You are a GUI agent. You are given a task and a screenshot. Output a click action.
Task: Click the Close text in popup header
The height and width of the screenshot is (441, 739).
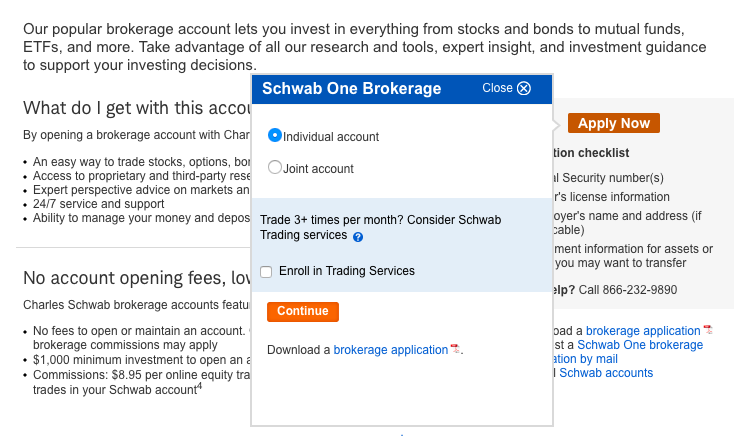coord(497,88)
